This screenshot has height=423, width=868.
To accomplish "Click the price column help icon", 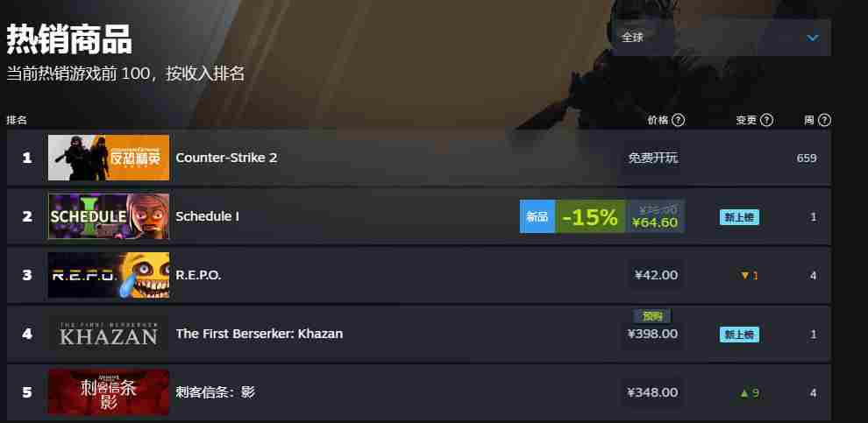I will (x=678, y=120).
